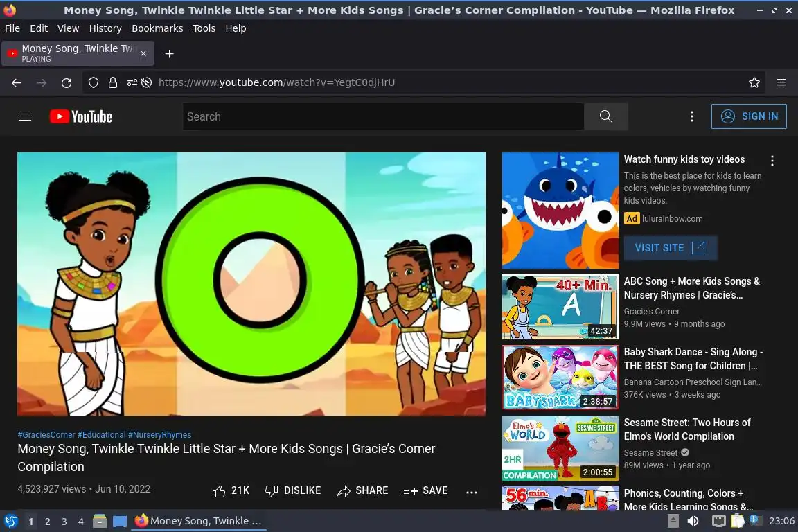Screen dimensions: 798x532
Task: Open a new browser tab
Action: coord(170,54)
